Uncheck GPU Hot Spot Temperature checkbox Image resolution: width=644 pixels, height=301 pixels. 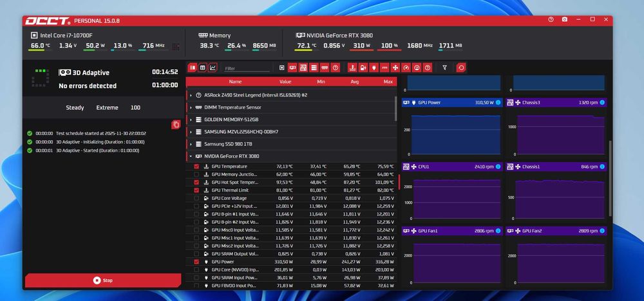point(196,182)
